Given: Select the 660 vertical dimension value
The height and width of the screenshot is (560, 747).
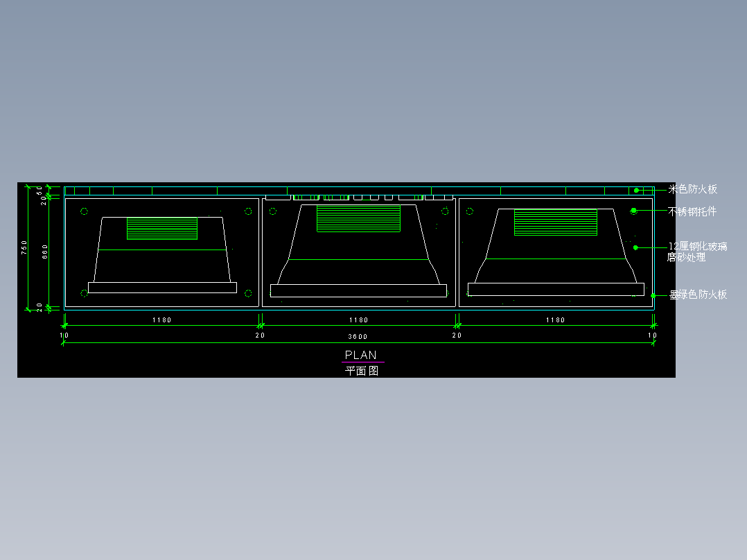Looking at the screenshot, I should coord(45,252).
